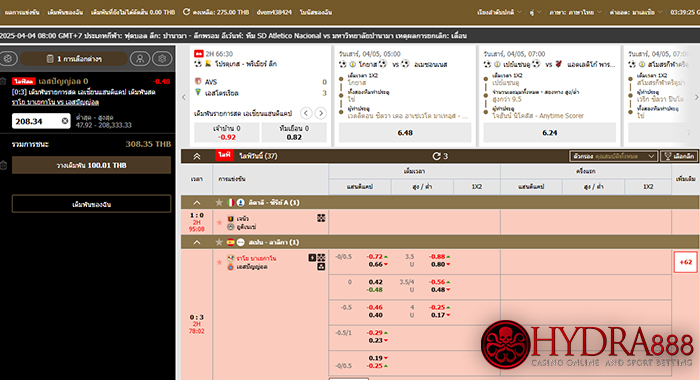
Task: Clear the 208.34 stake field with the X icon
Action: tap(65, 121)
